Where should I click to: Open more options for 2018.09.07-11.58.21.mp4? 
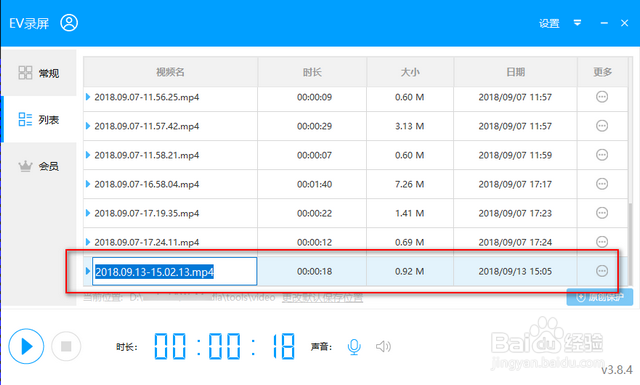[602, 155]
